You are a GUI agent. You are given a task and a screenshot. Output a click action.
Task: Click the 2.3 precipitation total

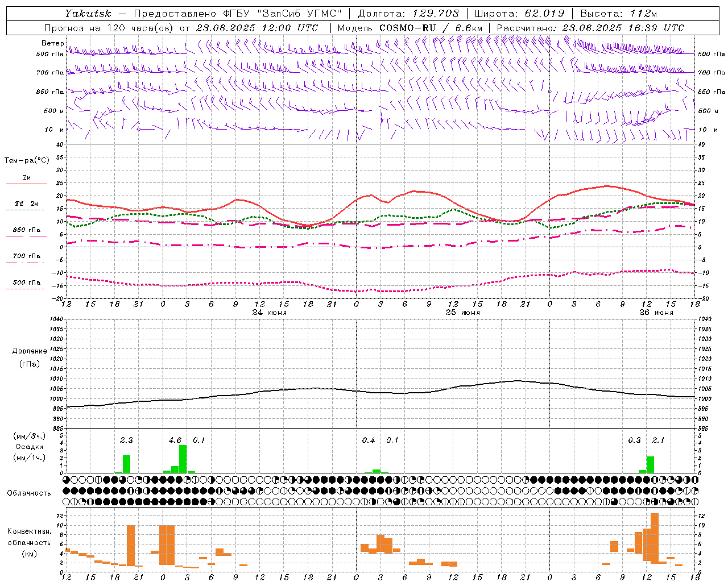click(126, 440)
